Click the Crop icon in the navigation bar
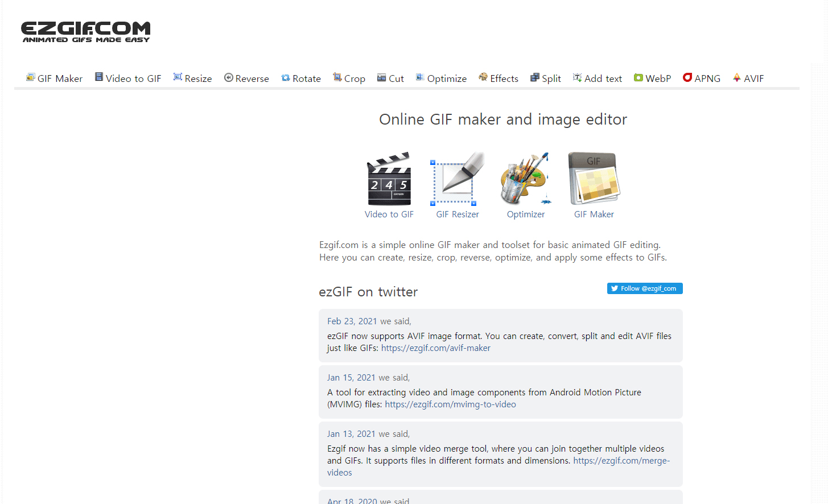Viewport: 828px width, 504px height. click(x=337, y=77)
